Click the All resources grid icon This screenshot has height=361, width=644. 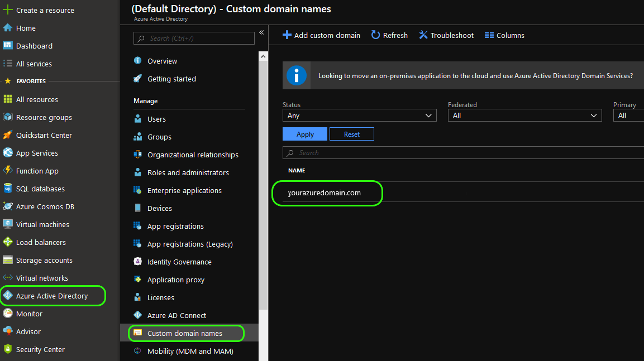tap(7, 99)
